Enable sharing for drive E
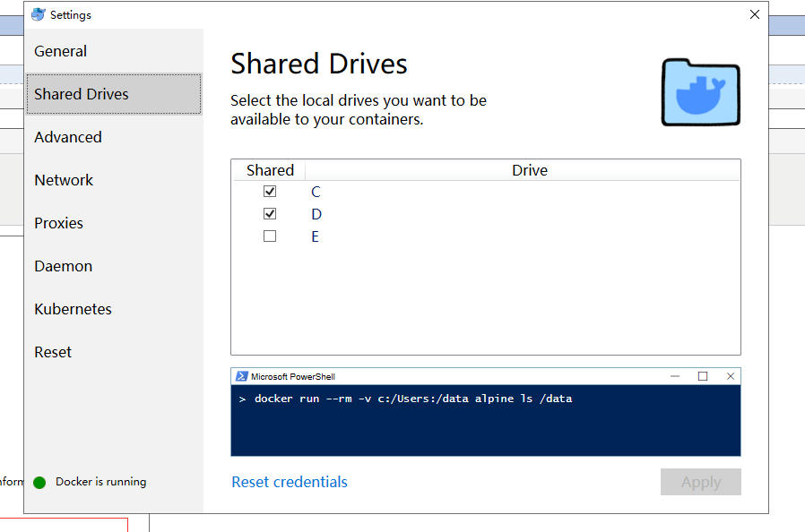 point(270,236)
